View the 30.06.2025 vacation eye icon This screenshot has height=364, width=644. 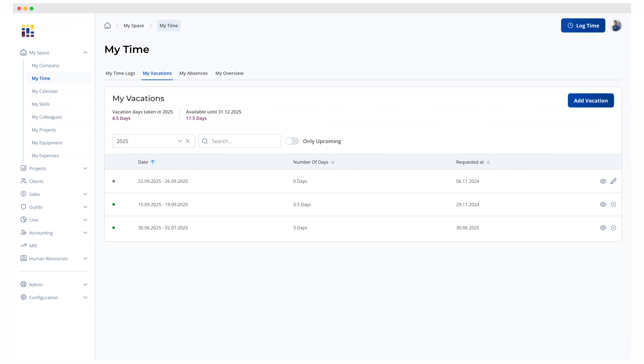[x=603, y=228]
